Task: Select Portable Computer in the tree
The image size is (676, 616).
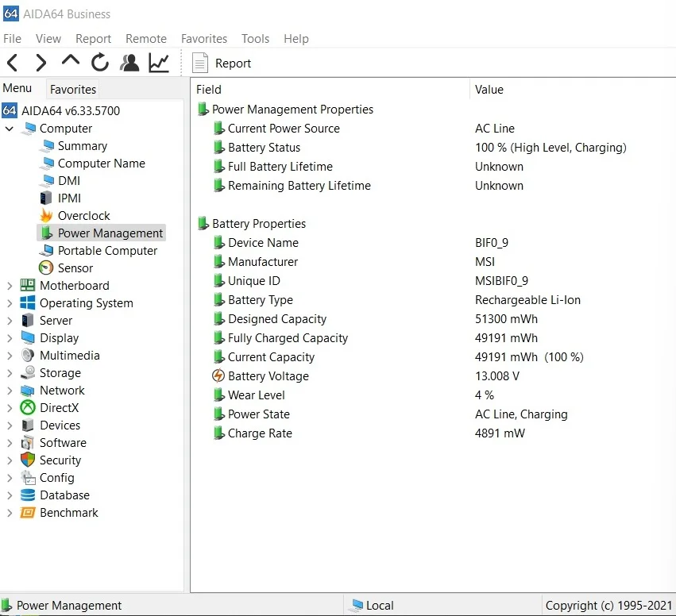Action: (x=107, y=251)
